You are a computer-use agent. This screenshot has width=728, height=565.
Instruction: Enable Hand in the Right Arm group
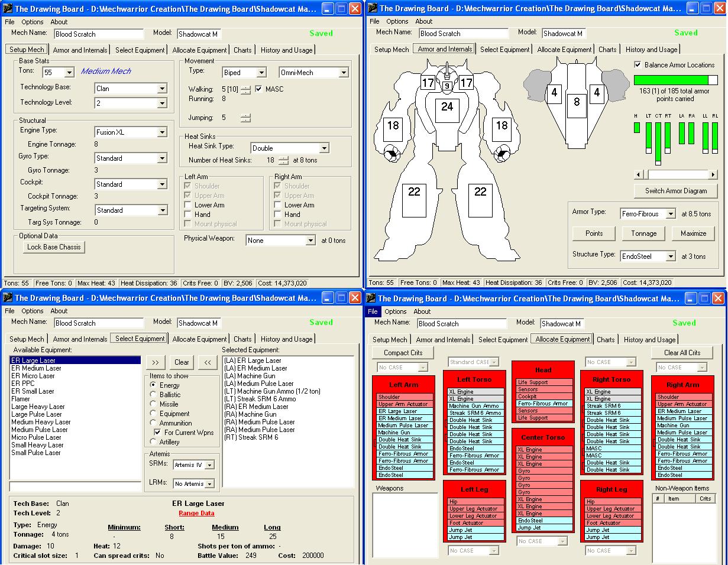click(279, 215)
